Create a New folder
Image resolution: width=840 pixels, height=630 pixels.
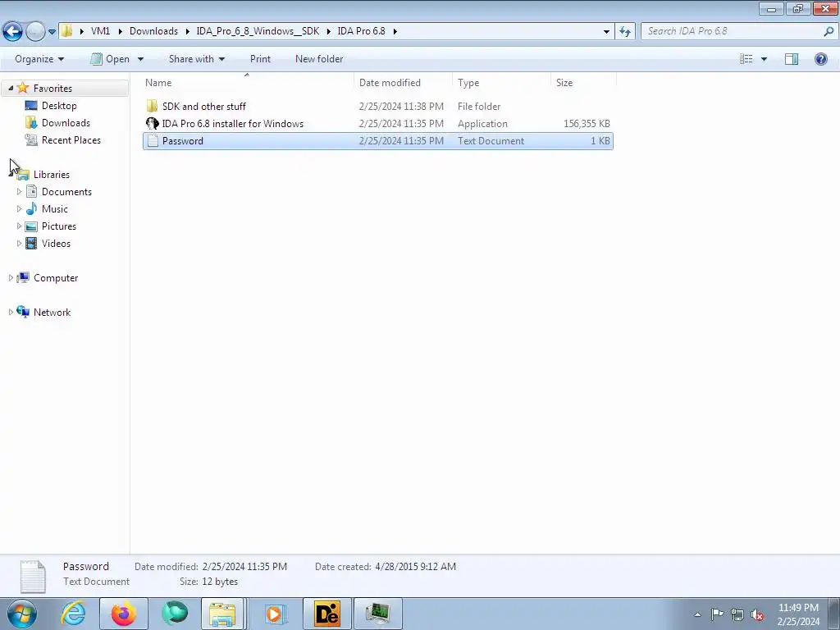click(x=319, y=59)
